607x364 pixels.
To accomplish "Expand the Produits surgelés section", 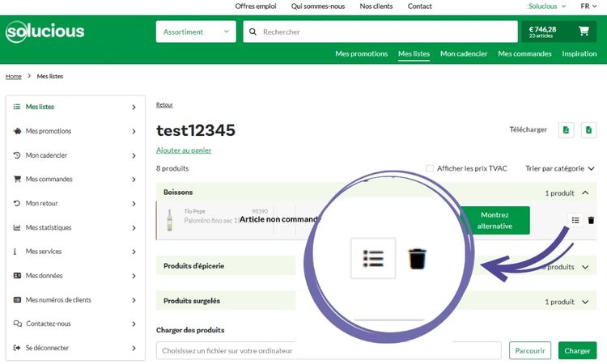I will tap(585, 302).
